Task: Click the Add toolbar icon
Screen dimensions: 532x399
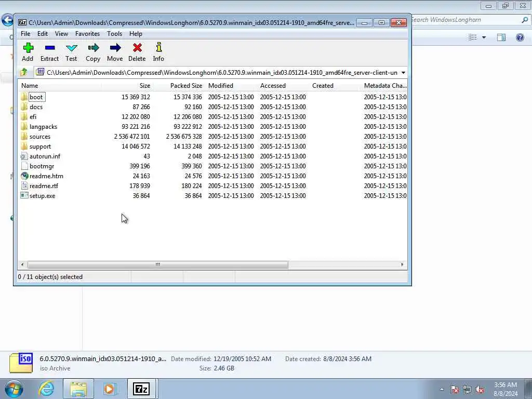Action: [28, 48]
